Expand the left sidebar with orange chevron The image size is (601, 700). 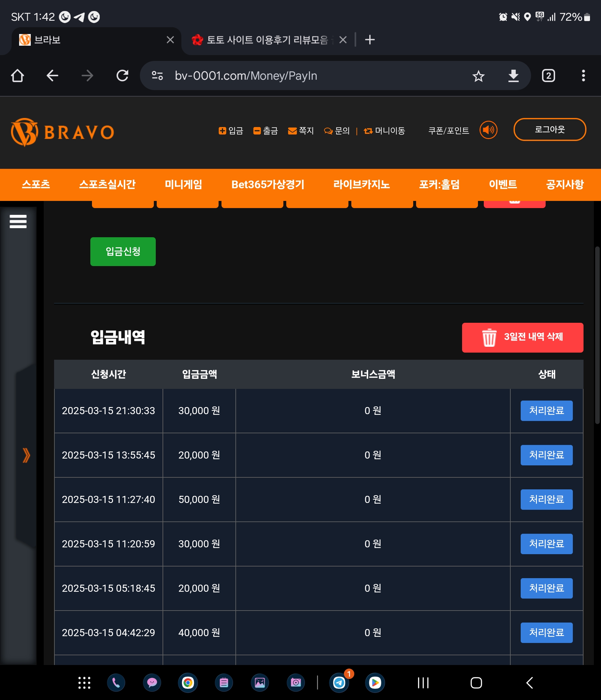click(x=26, y=455)
